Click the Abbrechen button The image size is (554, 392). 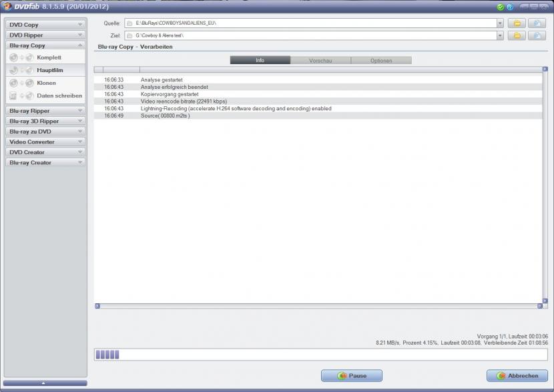[x=517, y=376]
